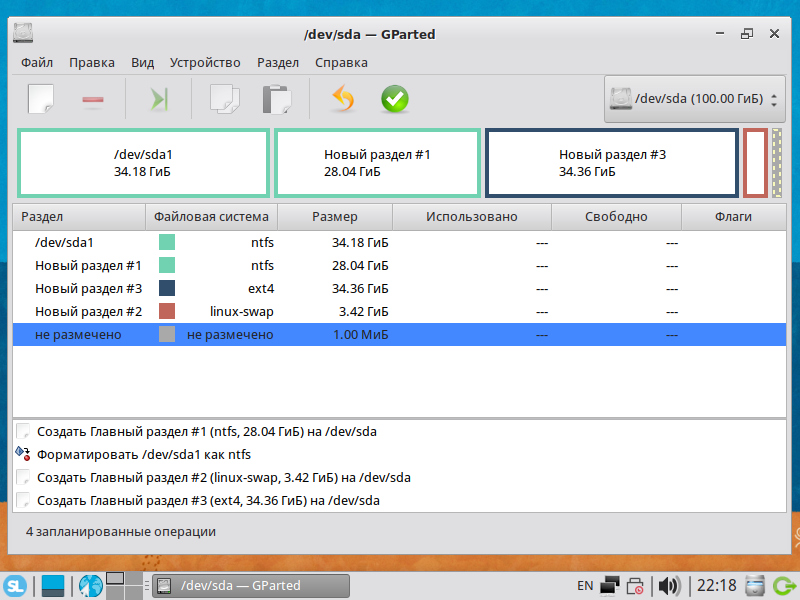Click the Флаги column header
Screen dimensions: 800x600
pyautogui.click(x=734, y=217)
